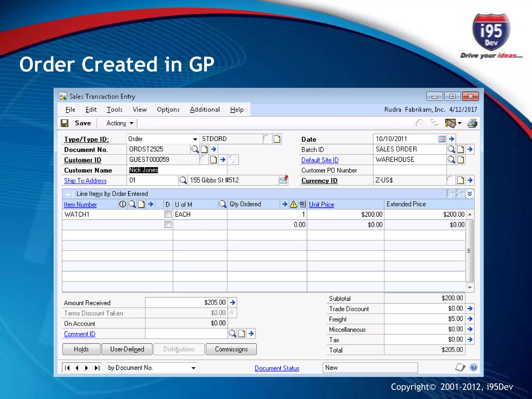Click Customer ID note icon

(x=213, y=159)
